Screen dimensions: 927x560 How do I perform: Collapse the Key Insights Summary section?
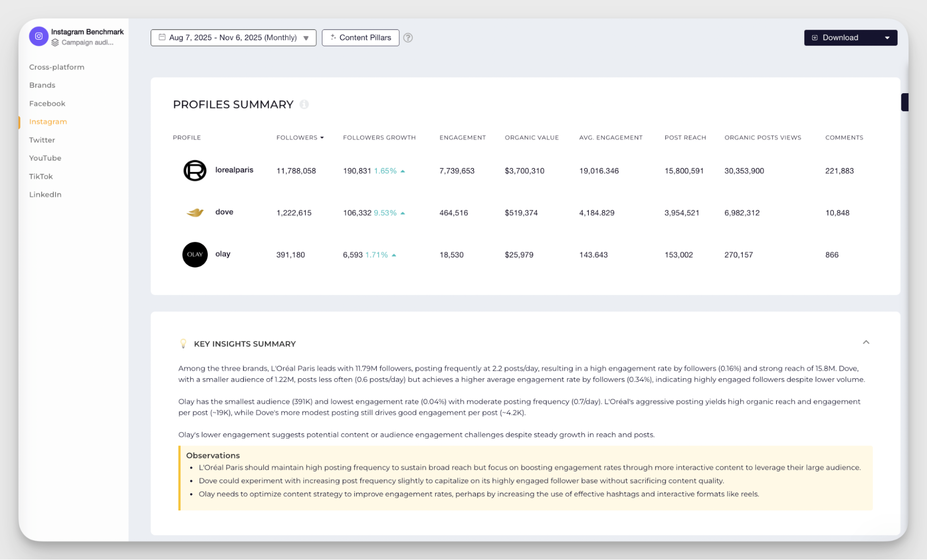coord(866,343)
